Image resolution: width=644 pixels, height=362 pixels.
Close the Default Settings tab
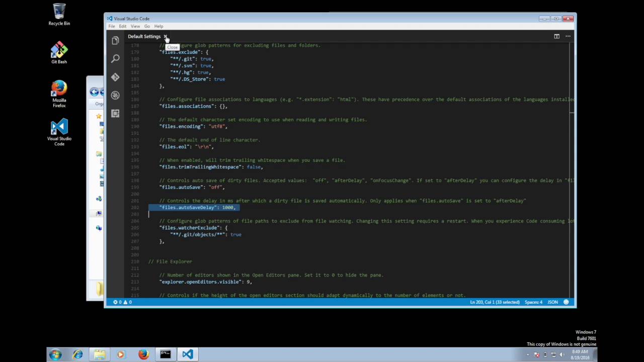(166, 37)
